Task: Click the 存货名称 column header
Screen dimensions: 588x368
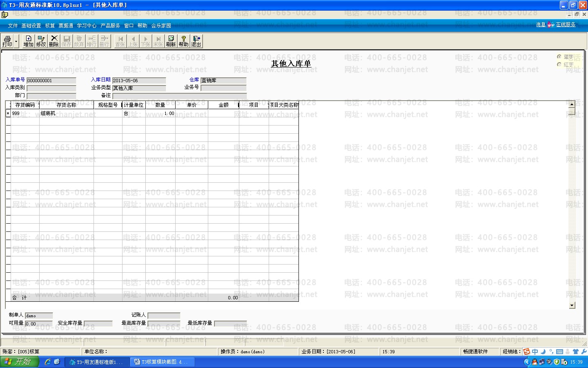Action: (67, 105)
